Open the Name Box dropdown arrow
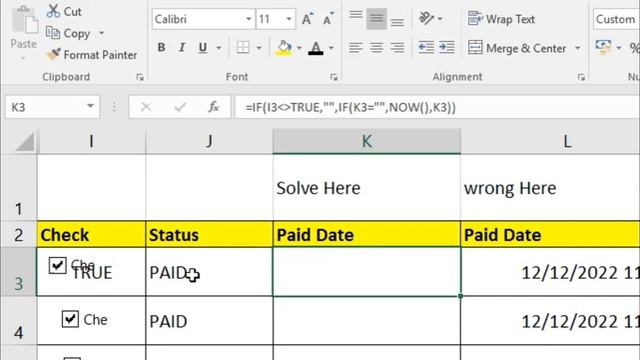This screenshot has height=360, width=640. pos(90,107)
